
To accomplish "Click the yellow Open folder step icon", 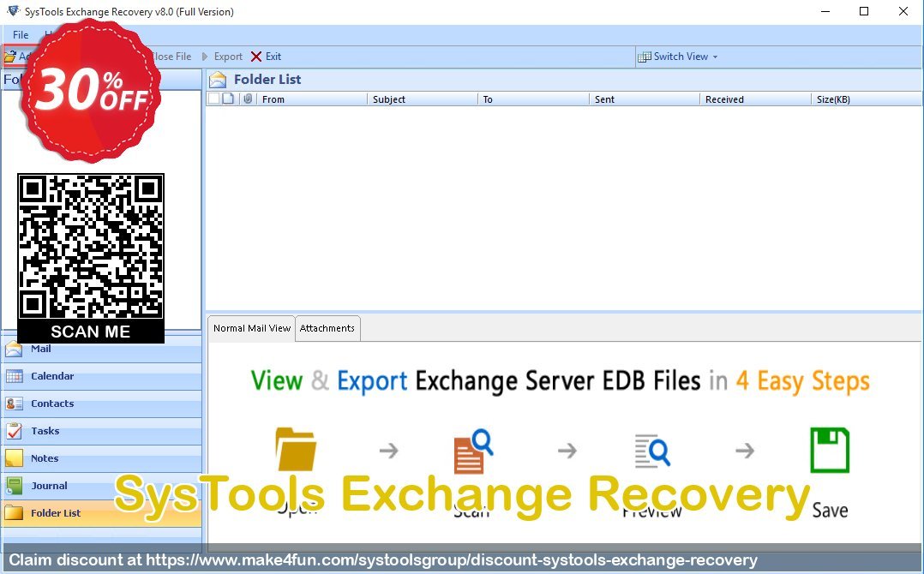I will (x=296, y=449).
